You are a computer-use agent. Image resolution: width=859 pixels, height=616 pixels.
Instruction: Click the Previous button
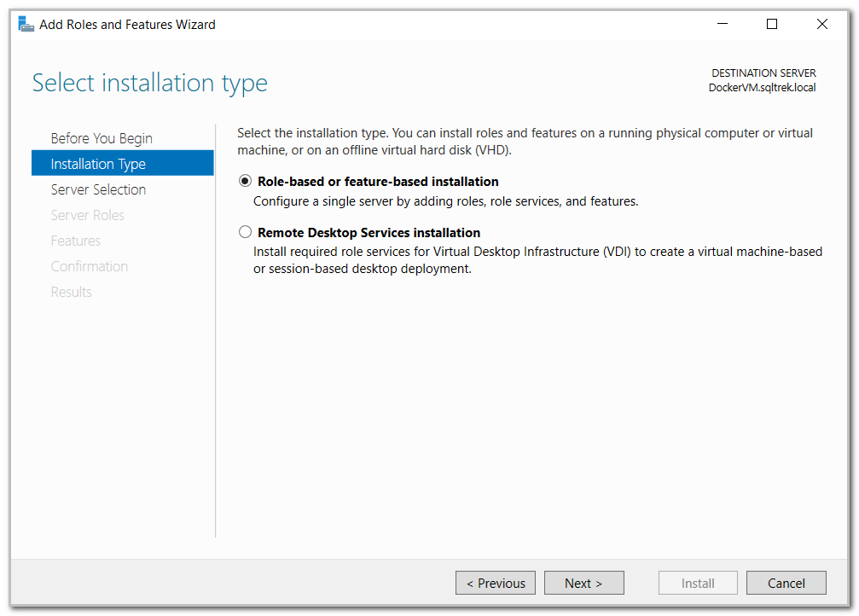495,583
